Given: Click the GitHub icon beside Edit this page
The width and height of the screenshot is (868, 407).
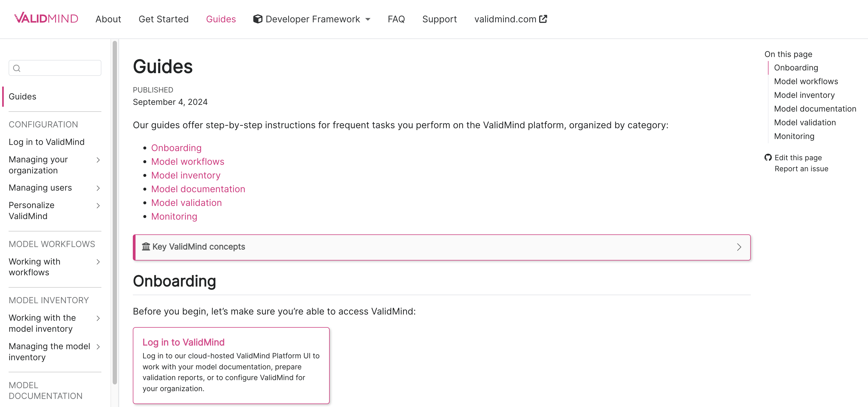Looking at the screenshot, I should (x=768, y=157).
